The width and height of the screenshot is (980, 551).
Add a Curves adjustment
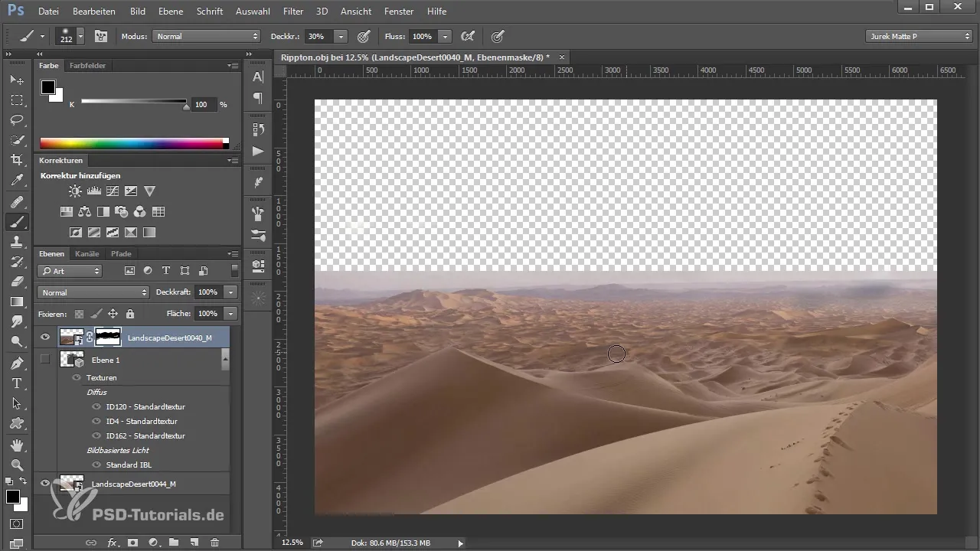coord(113,191)
